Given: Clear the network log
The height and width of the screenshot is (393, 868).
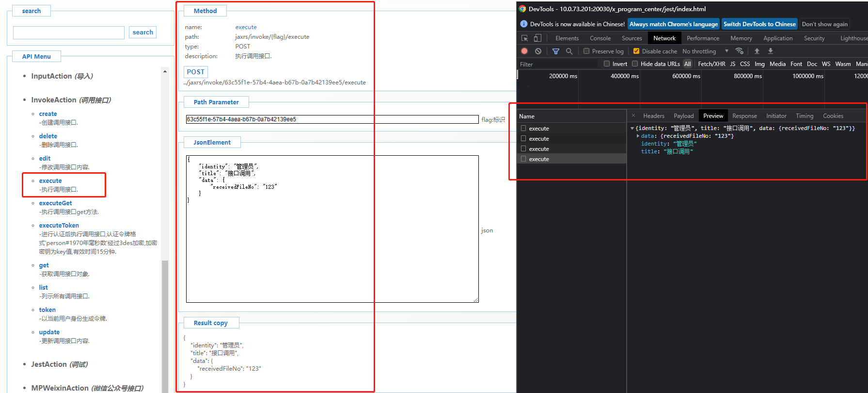Looking at the screenshot, I should [538, 51].
